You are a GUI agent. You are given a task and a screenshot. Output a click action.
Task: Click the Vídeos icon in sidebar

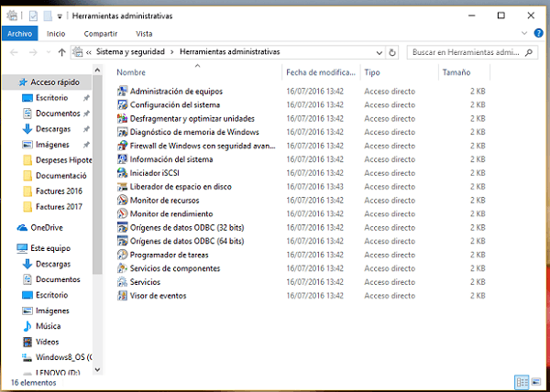point(27,342)
